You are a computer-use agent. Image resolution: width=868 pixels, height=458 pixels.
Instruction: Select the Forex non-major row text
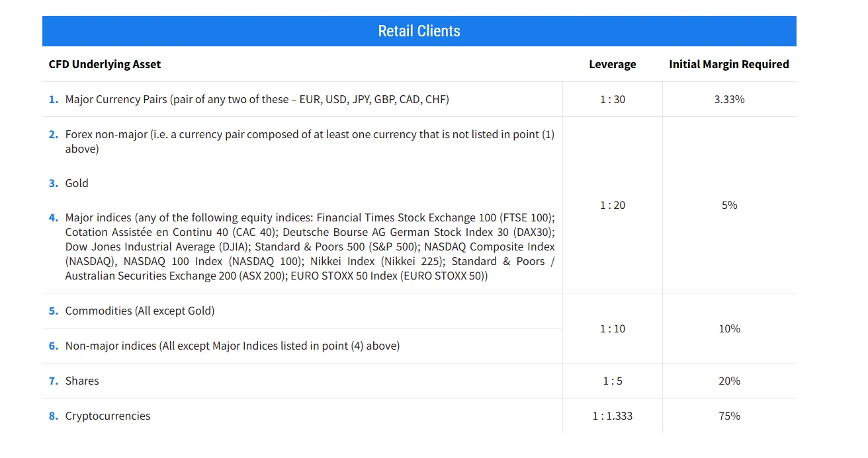pos(310,141)
